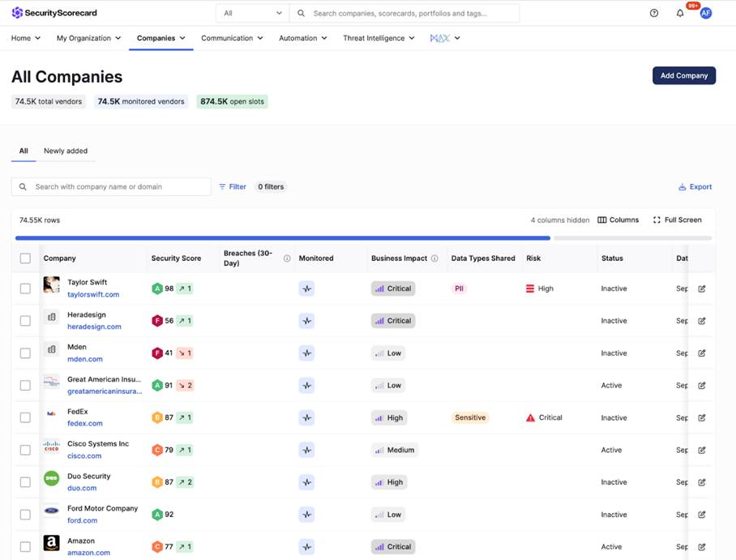The height and width of the screenshot is (560, 736).
Task: Click the monitored pulse icon for Cisco Systems
Action: (x=306, y=450)
